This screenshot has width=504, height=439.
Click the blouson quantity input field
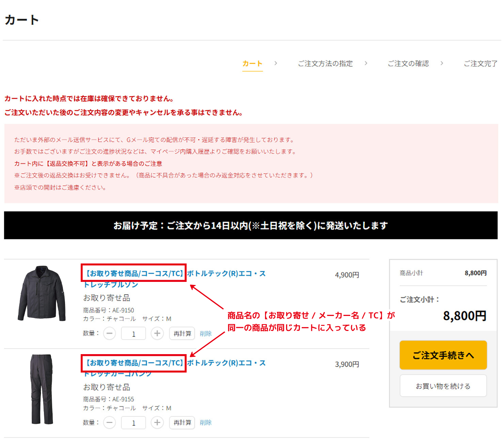[x=133, y=333]
